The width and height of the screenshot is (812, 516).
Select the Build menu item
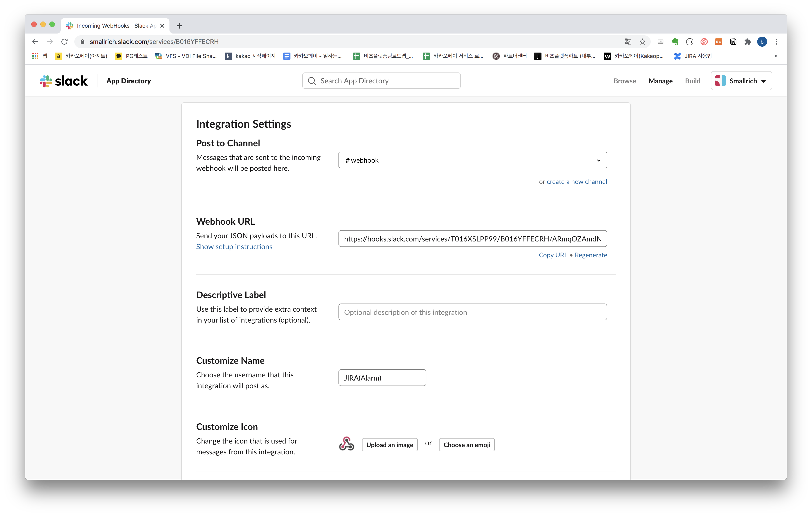tap(692, 81)
